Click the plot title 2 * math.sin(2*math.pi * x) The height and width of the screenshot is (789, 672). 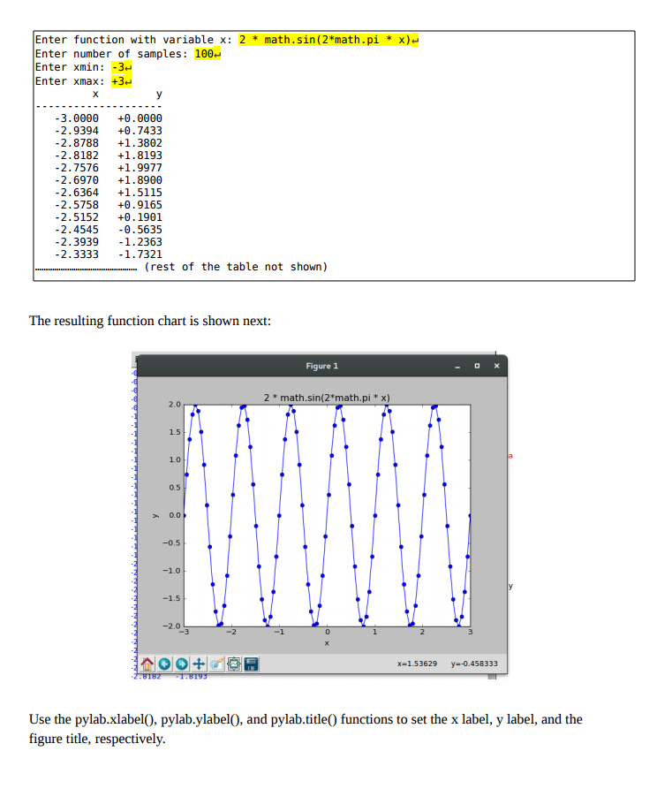point(327,398)
